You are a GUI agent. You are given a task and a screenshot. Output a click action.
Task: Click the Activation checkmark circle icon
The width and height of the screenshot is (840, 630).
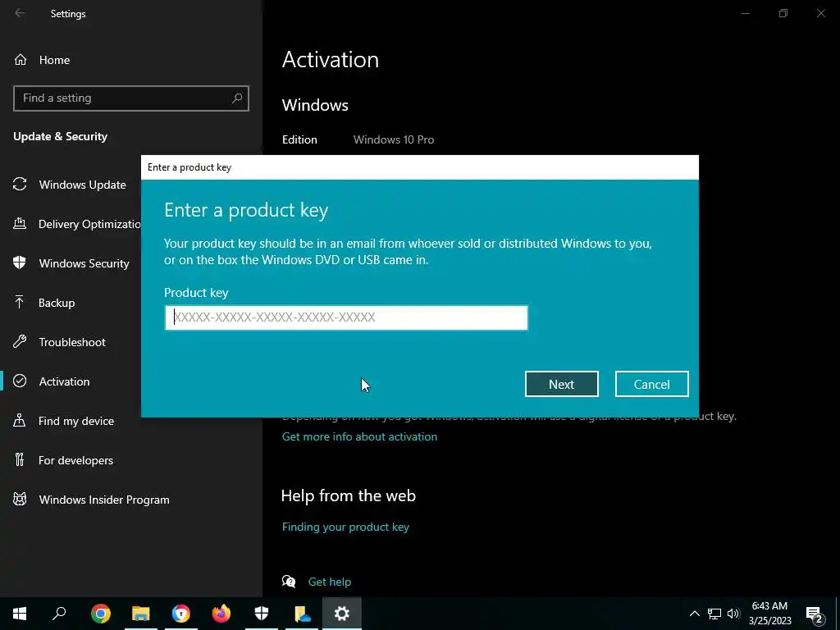(20, 381)
